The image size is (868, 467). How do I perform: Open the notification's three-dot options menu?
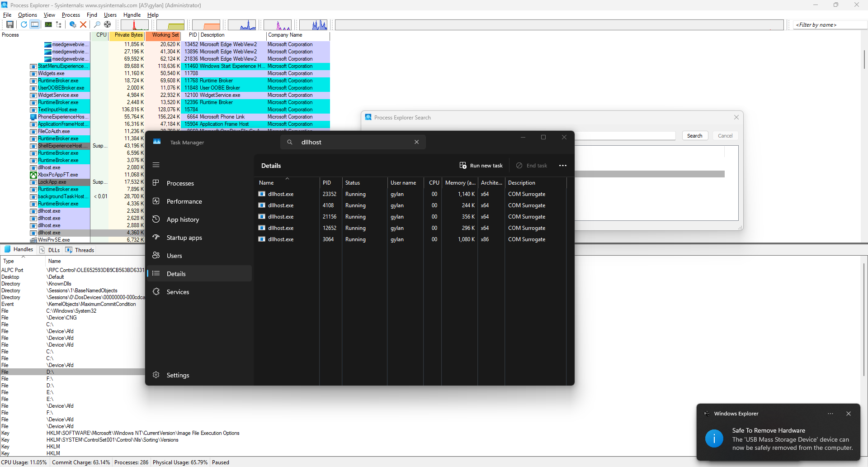coord(830,414)
